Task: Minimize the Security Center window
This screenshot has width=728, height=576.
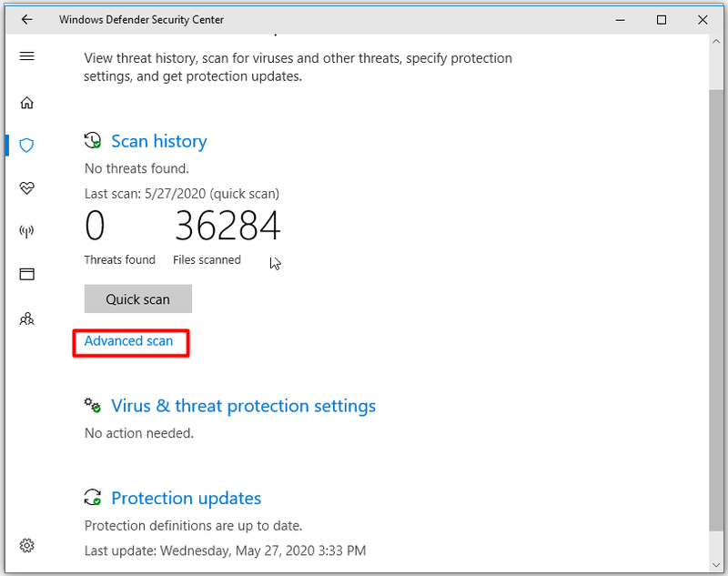Action: tap(621, 19)
